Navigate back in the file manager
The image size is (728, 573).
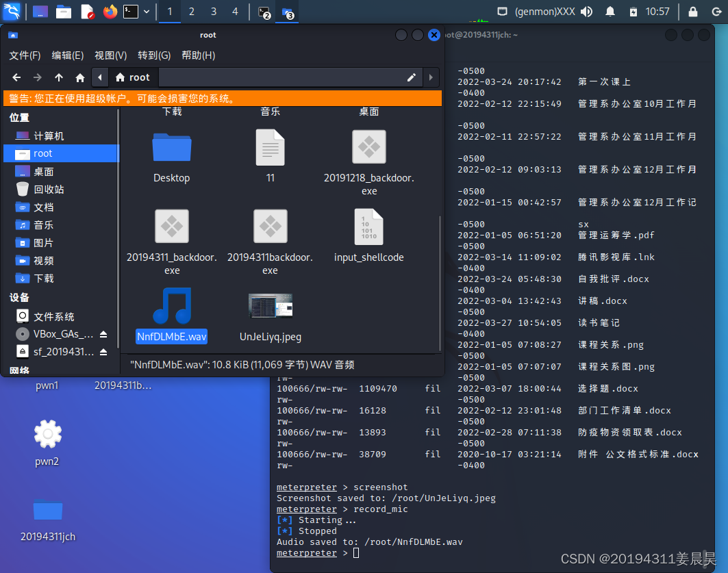16,77
